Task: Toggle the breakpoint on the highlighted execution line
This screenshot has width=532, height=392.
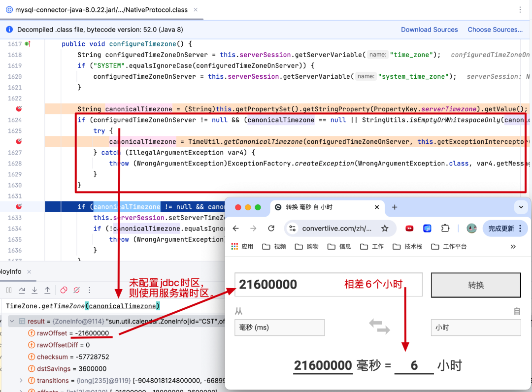Action: coord(19,206)
